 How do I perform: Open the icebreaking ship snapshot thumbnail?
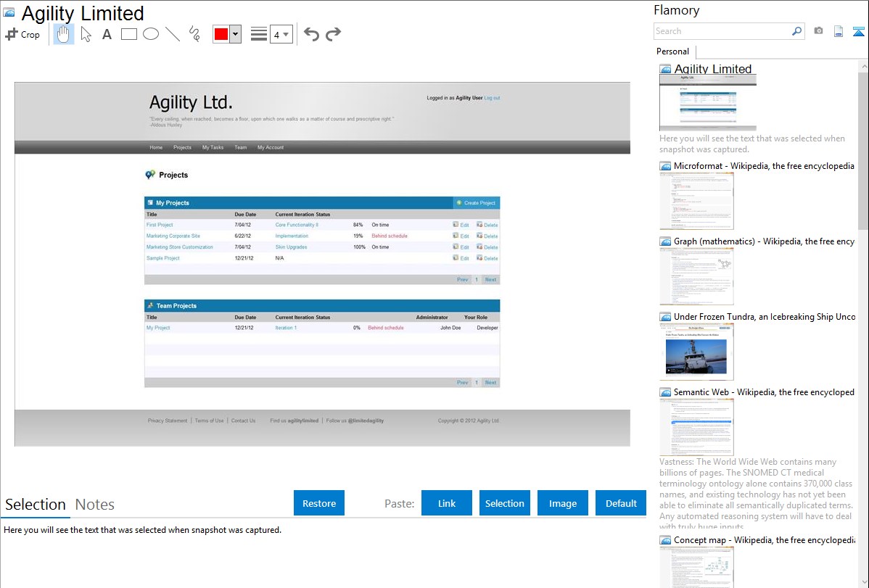[696, 352]
